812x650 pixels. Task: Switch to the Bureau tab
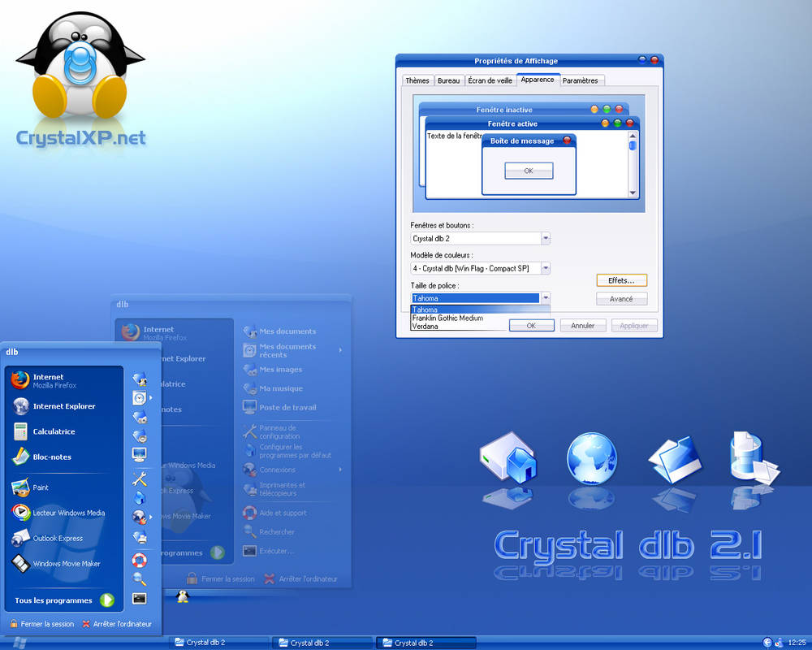(450, 80)
